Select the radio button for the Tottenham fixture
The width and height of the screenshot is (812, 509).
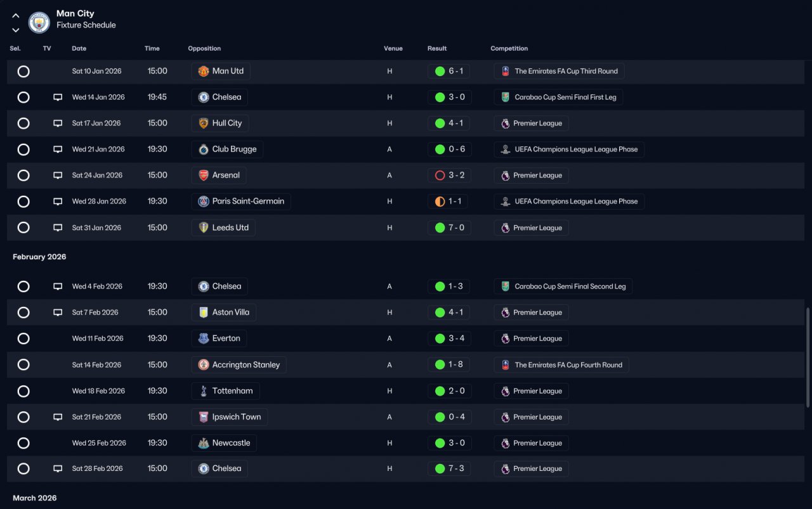pyautogui.click(x=23, y=391)
